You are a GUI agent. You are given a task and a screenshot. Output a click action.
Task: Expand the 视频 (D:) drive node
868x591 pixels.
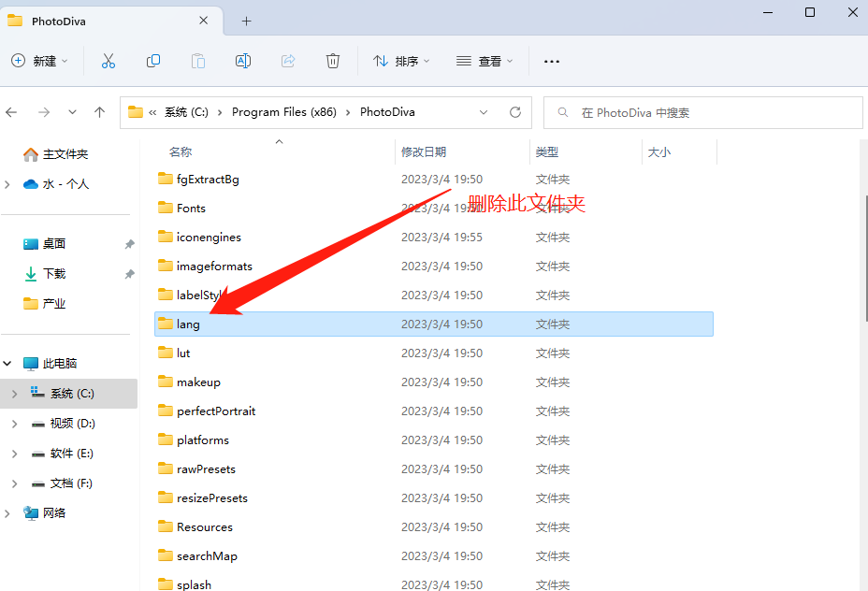pyautogui.click(x=14, y=424)
